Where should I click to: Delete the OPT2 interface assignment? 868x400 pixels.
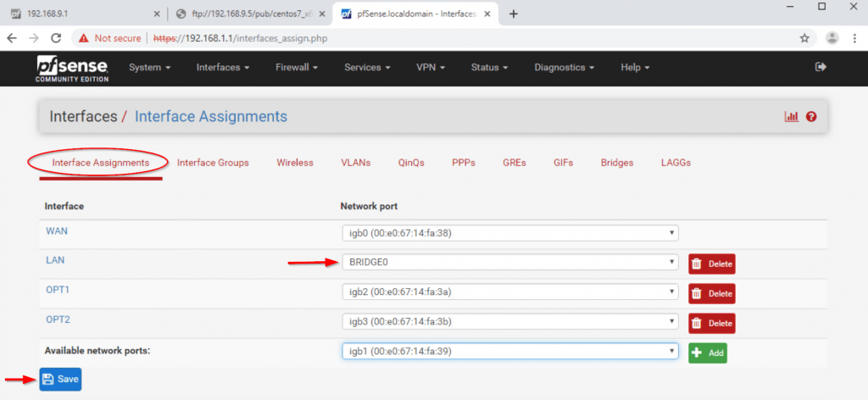(x=711, y=323)
